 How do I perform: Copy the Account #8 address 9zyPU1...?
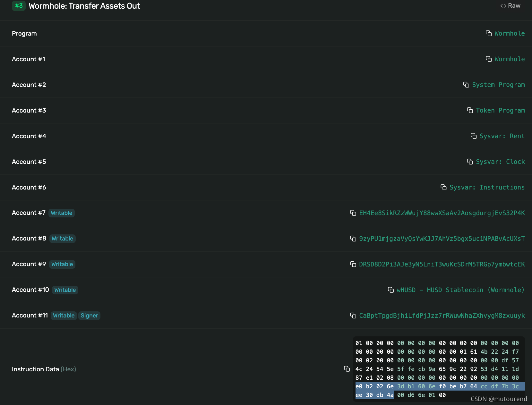click(353, 239)
